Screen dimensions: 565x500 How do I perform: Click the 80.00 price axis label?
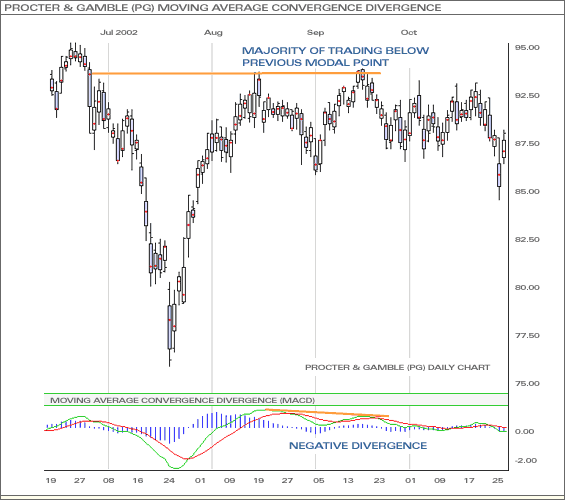tap(527, 287)
